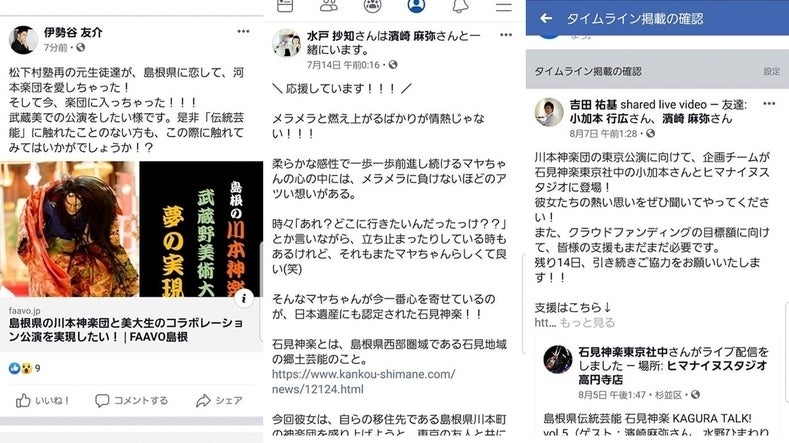Open the friends tab icon
This screenshot has width=789, height=443.
(329, 6)
